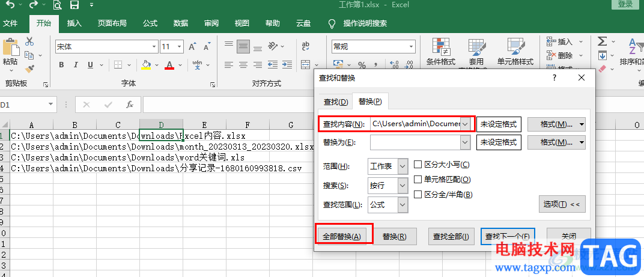Image resolution: width=644 pixels, height=277 pixels.
Task: Toggle Wrap Text with the abc icon
Action: (306, 46)
